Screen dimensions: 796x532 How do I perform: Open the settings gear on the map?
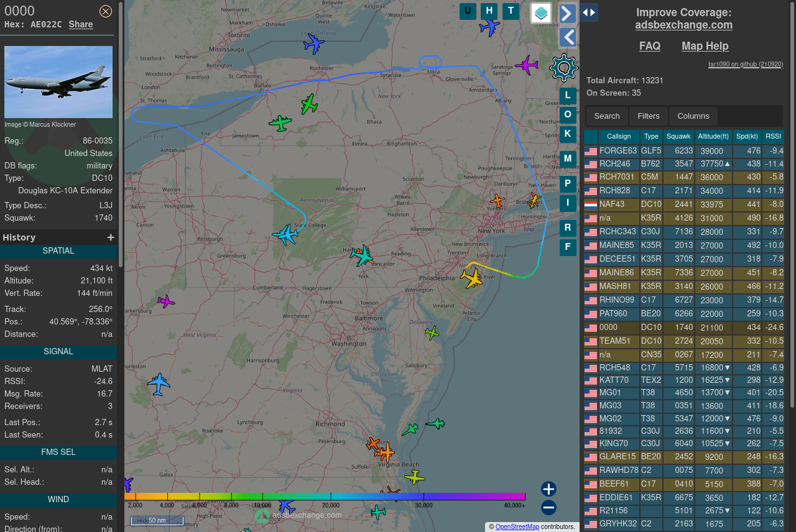[x=564, y=67]
